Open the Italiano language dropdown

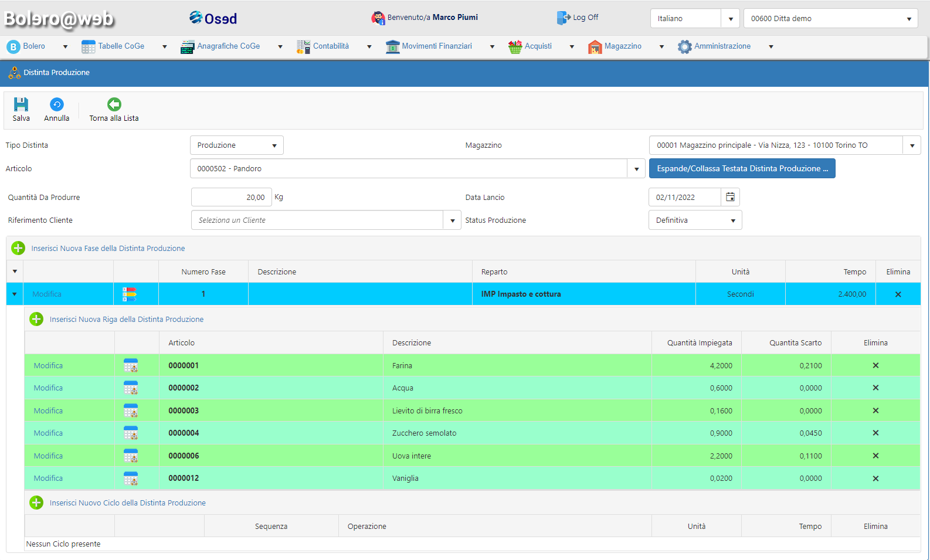tap(730, 19)
